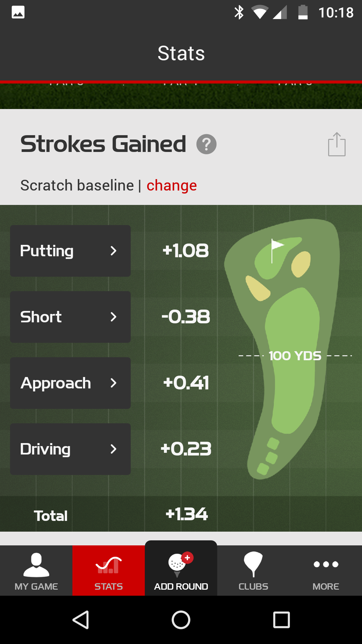Tap the Putting +1.08 strokes value
This screenshot has width=362, height=644.
(186, 251)
